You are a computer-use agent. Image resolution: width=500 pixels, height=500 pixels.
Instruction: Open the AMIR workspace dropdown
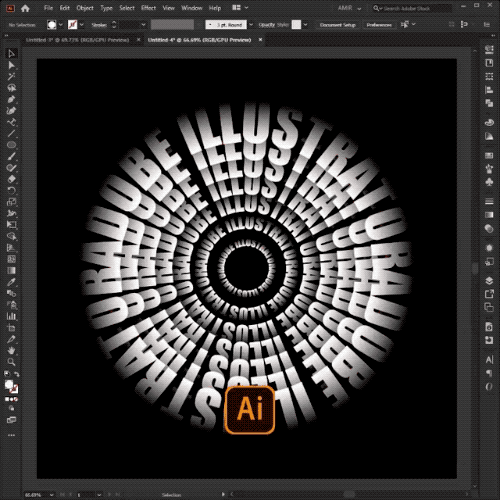coord(349,8)
